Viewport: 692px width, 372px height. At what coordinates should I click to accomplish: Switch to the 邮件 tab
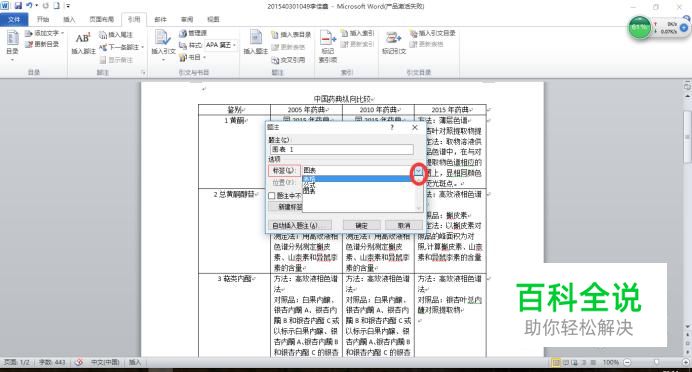click(x=161, y=19)
